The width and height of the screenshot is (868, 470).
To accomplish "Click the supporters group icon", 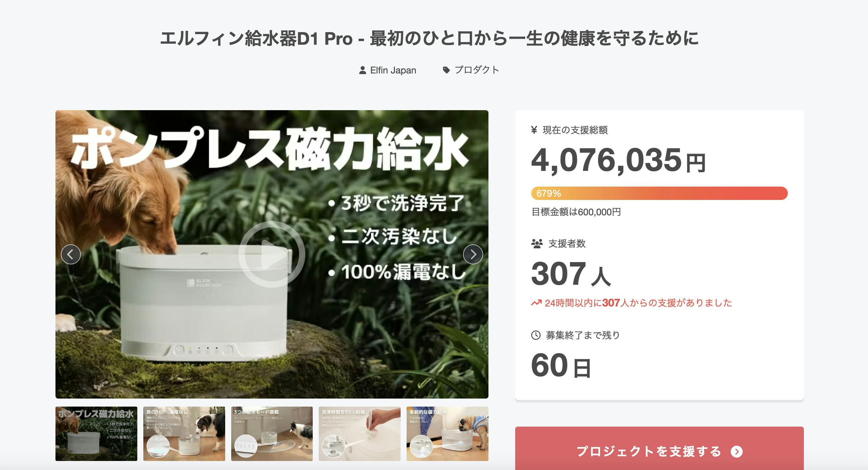I will [537, 243].
